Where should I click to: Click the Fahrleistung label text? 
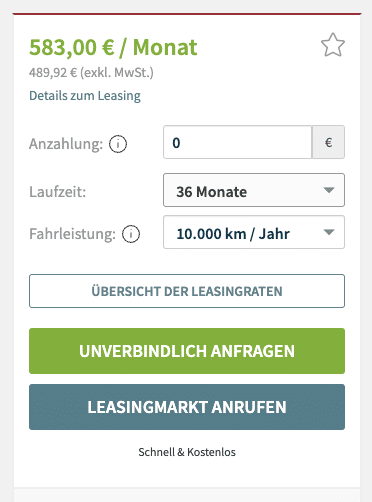pyautogui.click(x=72, y=234)
